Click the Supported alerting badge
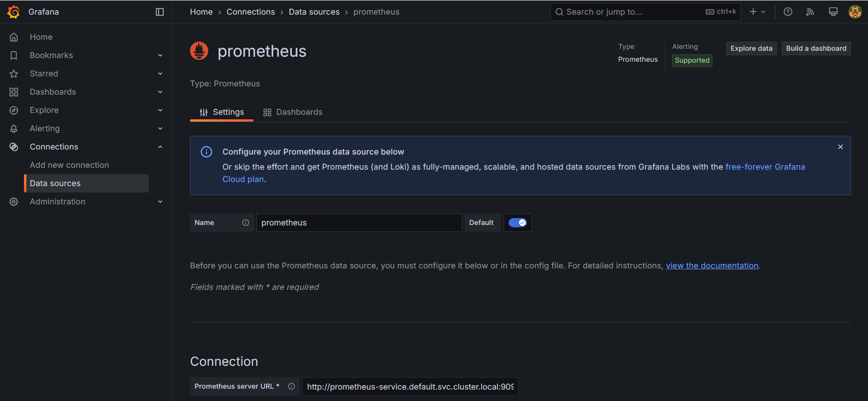 point(692,60)
